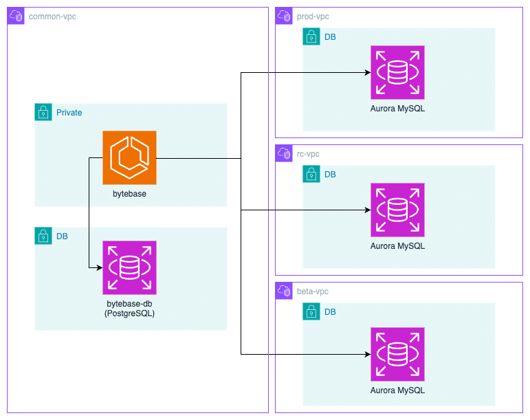530x420 pixels.
Task: Click the "DB" label in rc-vpc
Action: click(330, 175)
